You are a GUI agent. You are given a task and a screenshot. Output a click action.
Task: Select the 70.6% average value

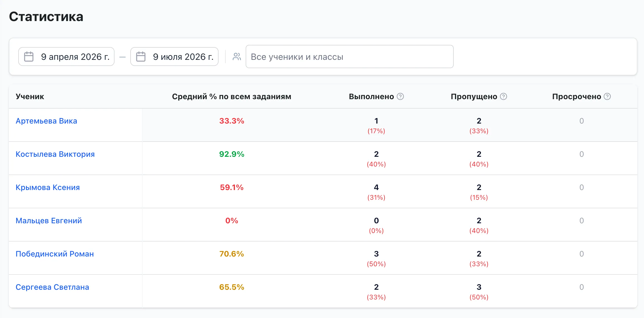[x=232, y=254]
